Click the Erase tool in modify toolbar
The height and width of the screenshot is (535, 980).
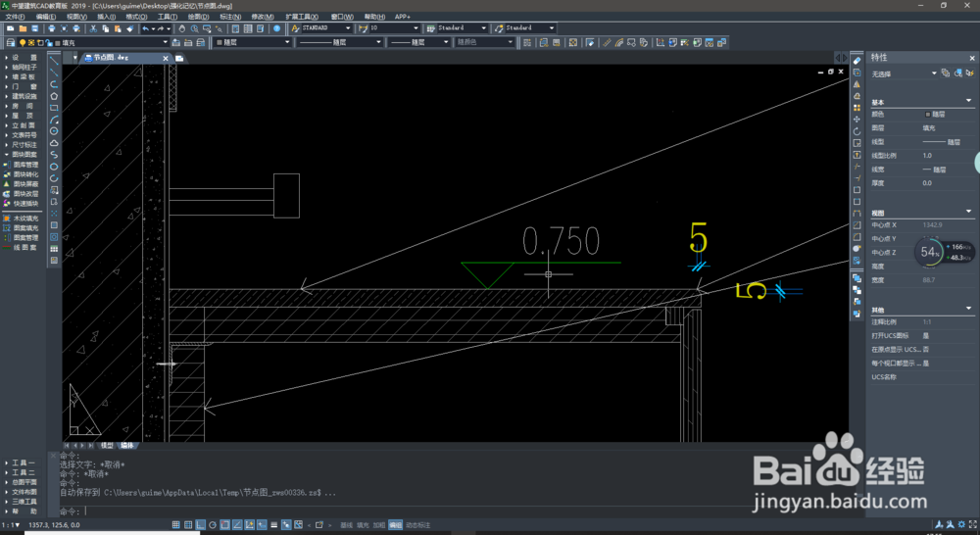coord(857,61)
